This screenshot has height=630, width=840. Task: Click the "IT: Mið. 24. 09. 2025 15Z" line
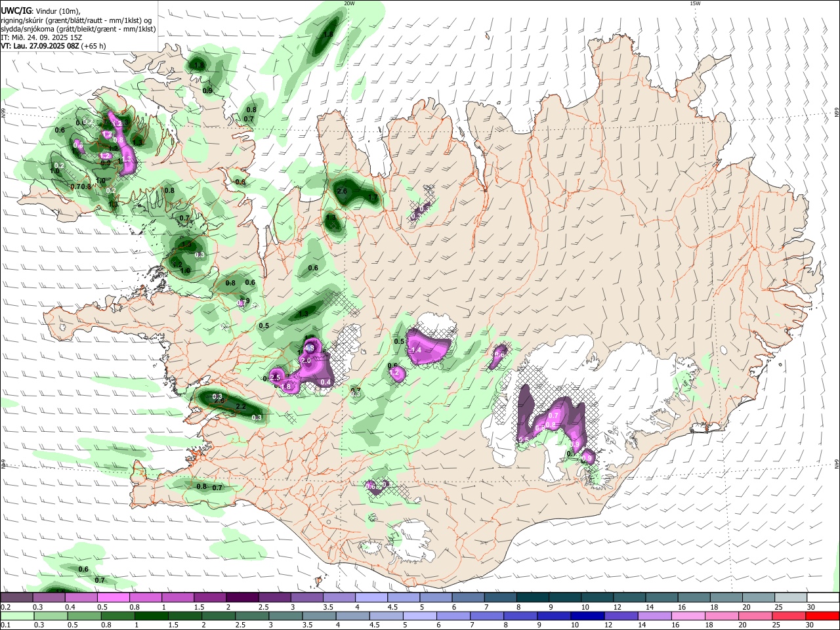tap(41, 37)
